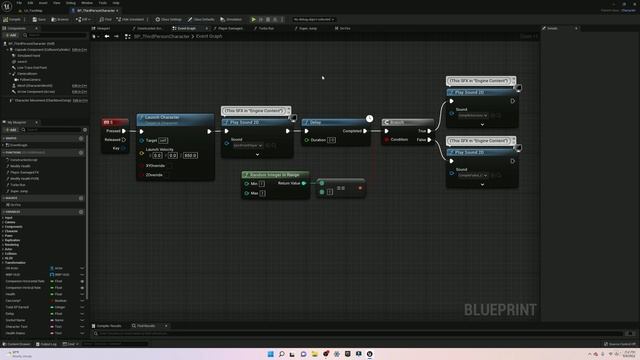Click the My Blueprint search field
The image size is (640, 360).
[51, 130]
